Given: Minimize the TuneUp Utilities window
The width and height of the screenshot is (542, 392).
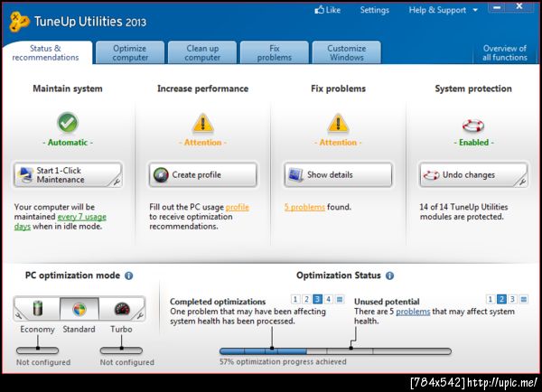Looking at the screenshot, I should tap(497, 7).
